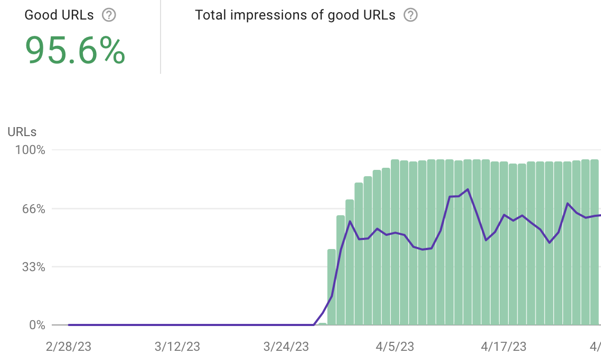
Task: Click the purple line's first peak after the rise
Action: pyautogui.click(x=350, y=222)
